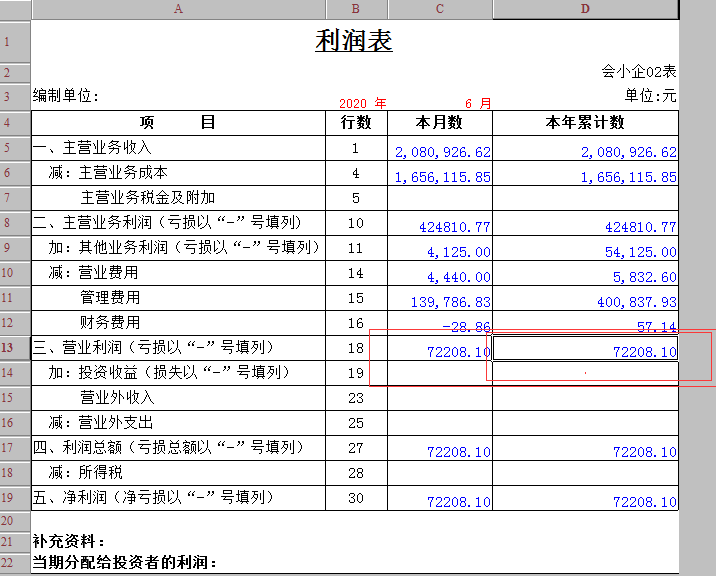716x576 pixels.
Task: Select value 400,837.93
Action: (x=585, y=298)
